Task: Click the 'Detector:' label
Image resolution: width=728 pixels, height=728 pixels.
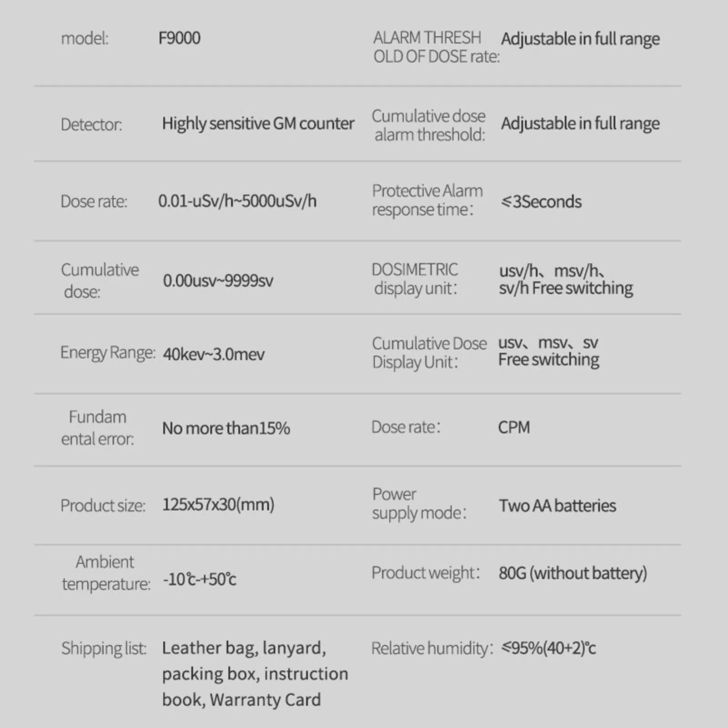Action: [x=91, y=125]
